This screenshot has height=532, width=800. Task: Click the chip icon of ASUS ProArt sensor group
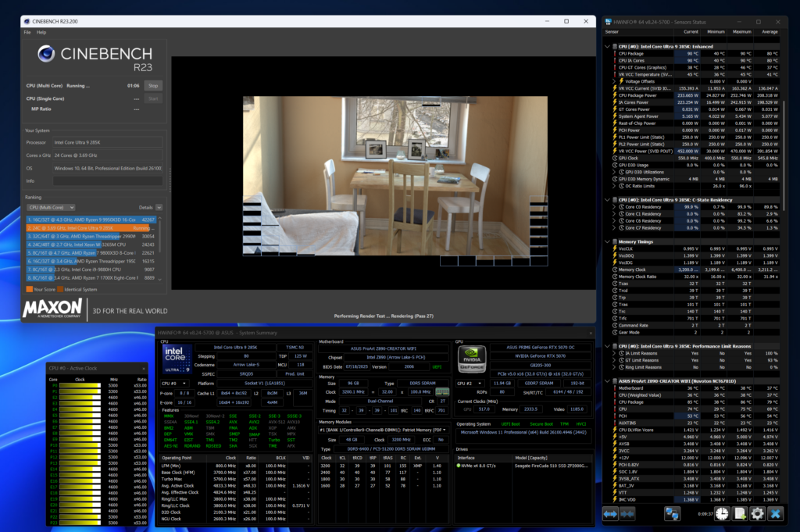pyautogui.click(x=615, y=381)
